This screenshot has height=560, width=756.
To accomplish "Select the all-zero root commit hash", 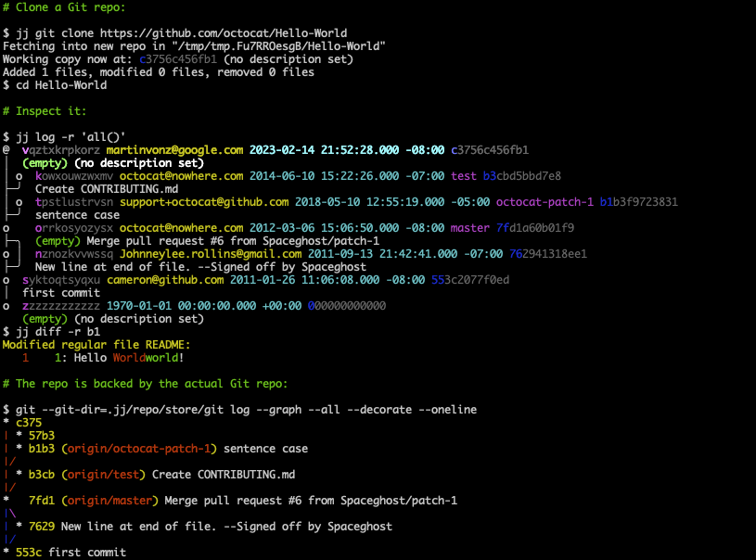I will [x=347, y=307].
